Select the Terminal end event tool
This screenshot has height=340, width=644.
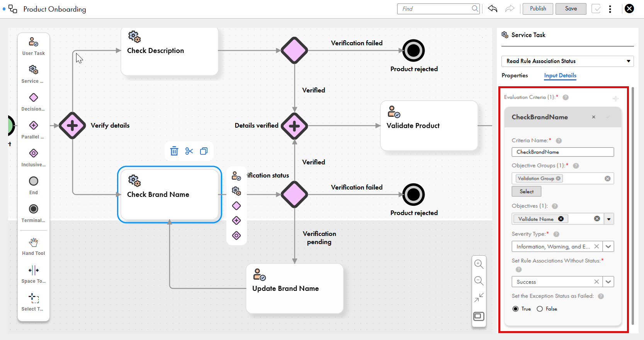coord(34,213)
